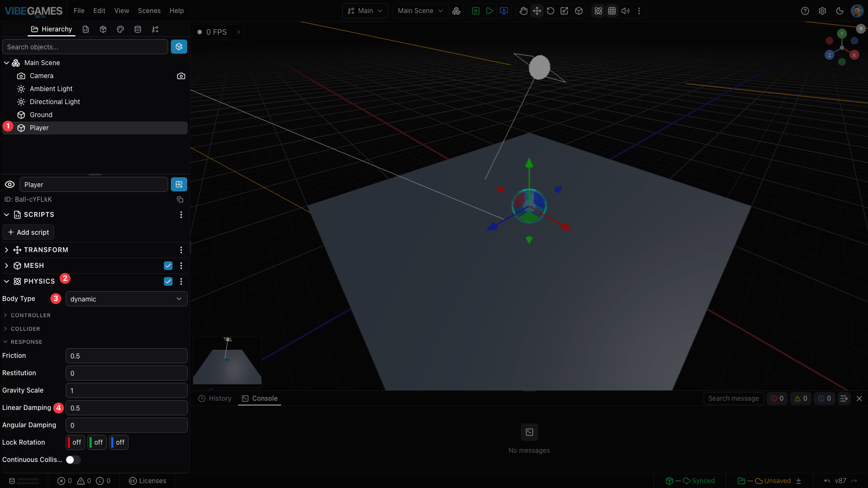Open the toolbar more options menu
Image resolution: width=868 pixels, height=488 pixels.
639,11
